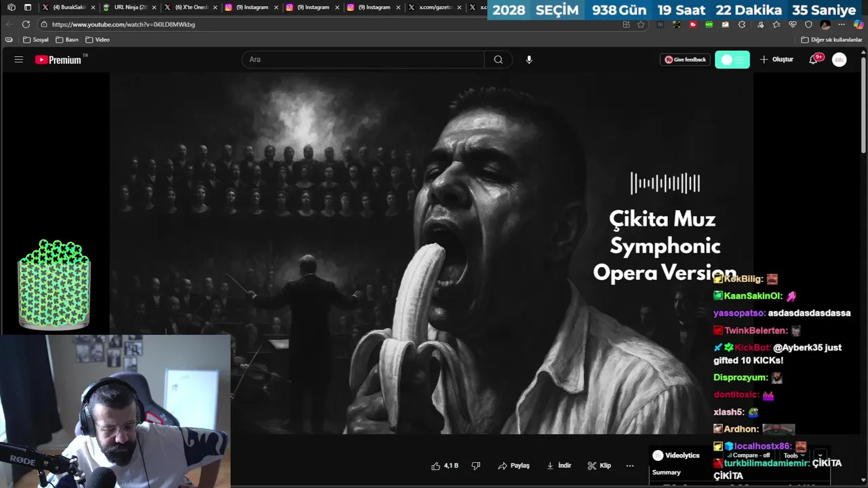Open 'Diğer sık kullanılanlar' bookmarks folder
The image size is (868, 488).
[x=831, y=40]
